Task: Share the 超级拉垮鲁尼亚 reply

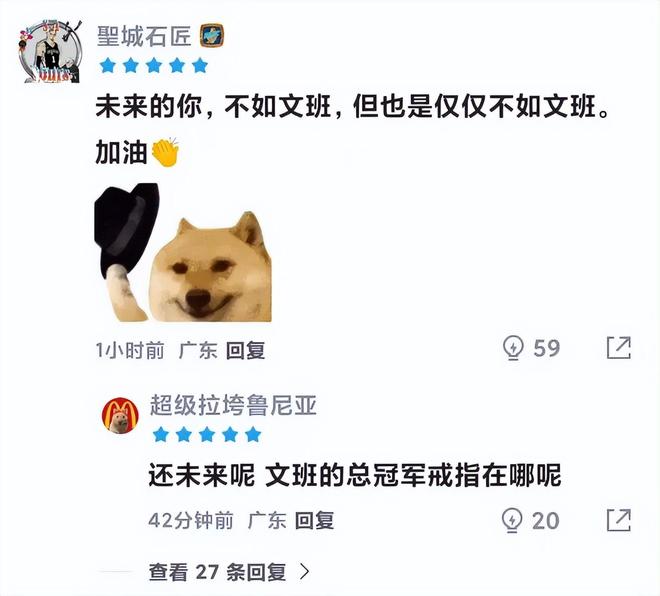Action: click(x=619, y=521)
